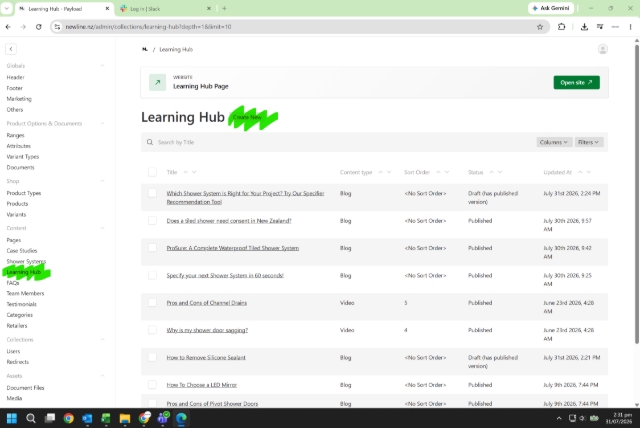The width and height of the screenshot is (640, 428).
Task: Click the page vertical scrollbar
Action: (637, 194)
